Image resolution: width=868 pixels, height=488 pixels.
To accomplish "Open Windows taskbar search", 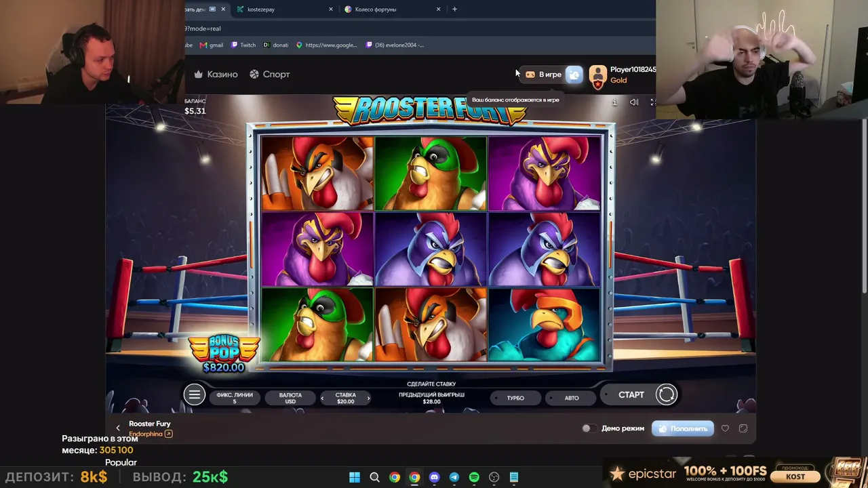I will (374, 477).
